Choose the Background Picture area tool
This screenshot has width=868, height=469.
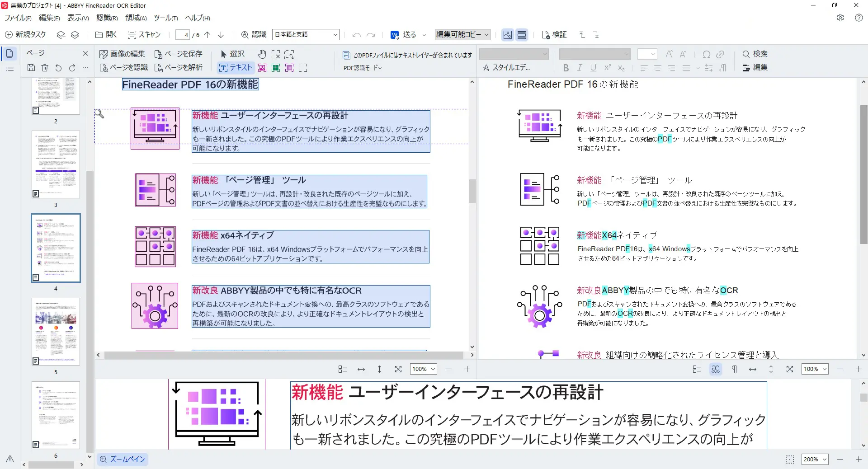point(289,68)
